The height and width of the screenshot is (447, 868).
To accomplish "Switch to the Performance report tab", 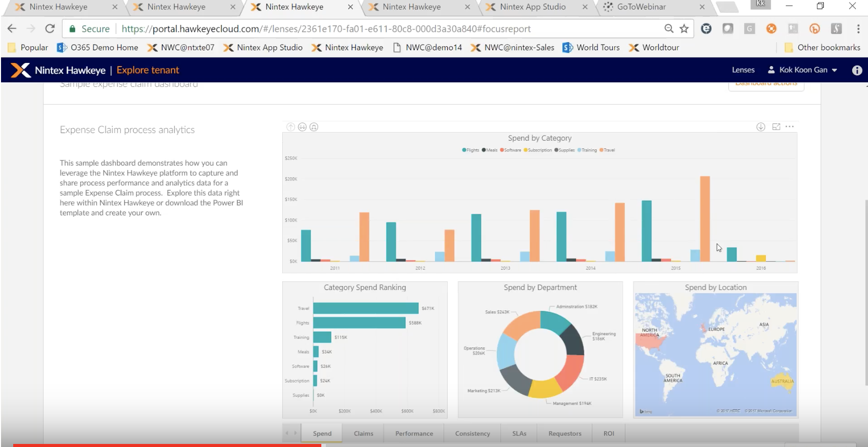I will coord(414,433).
